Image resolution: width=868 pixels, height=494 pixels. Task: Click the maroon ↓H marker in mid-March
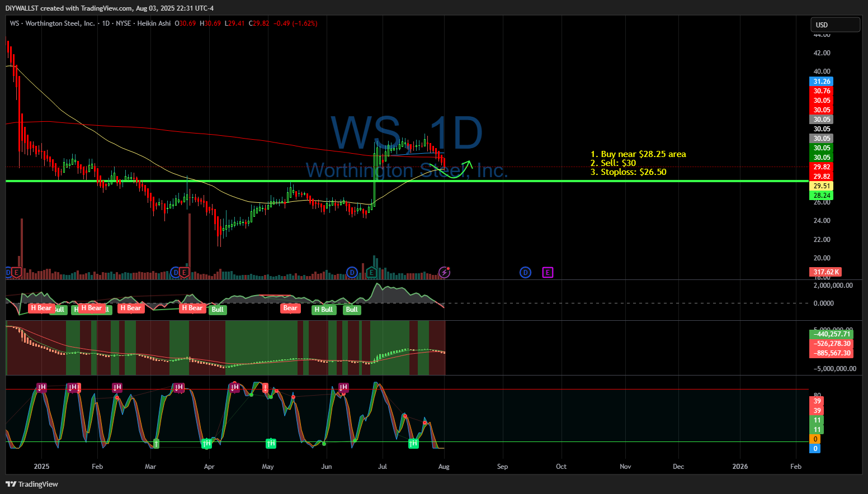(x=178, y=387)
